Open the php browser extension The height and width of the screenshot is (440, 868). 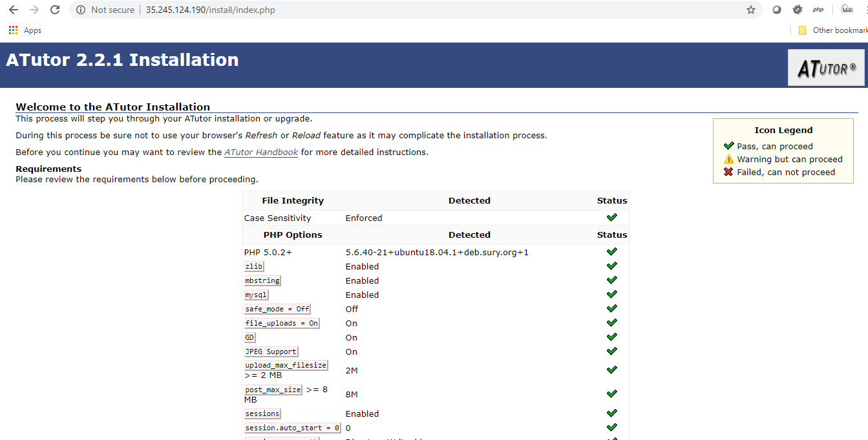[818, 9]
